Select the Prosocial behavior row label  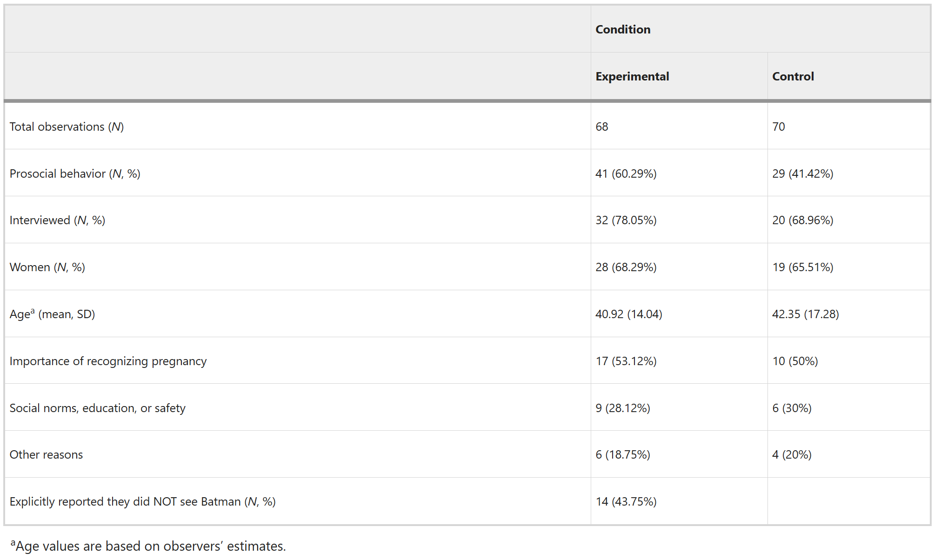click(x=75, y=173)
